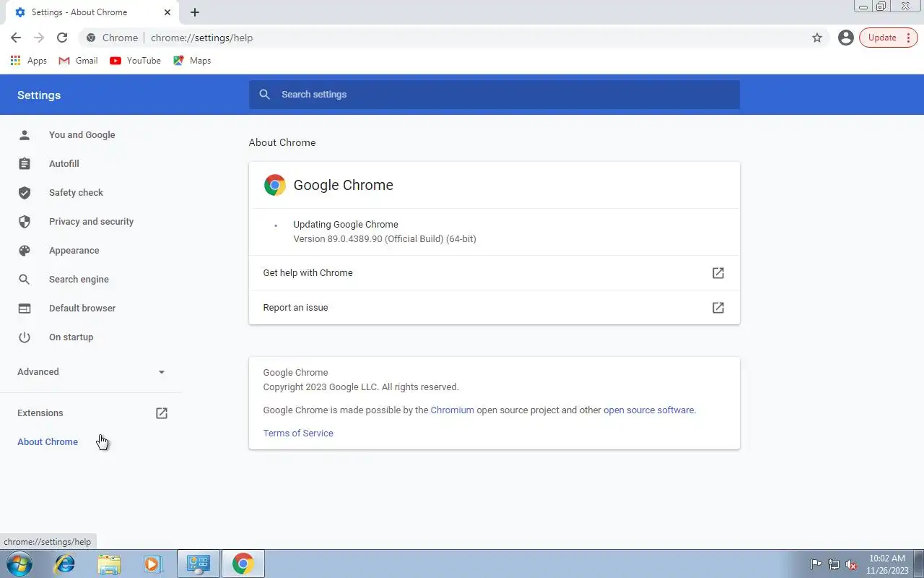Close the Settings - About Chrome tab
The image size is (924, 578).
167,12
